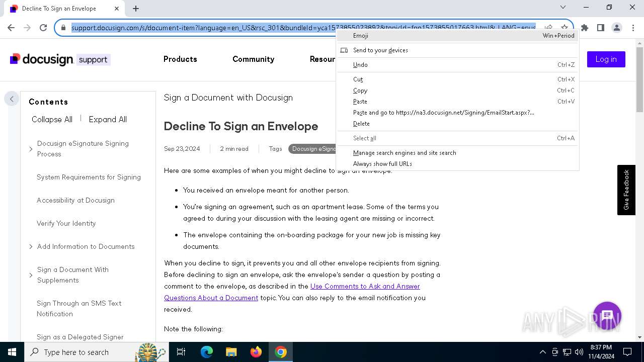Viewport: 644px width, 362px height.
Task: Open Verify Your Identity topic
Action: 66,223
